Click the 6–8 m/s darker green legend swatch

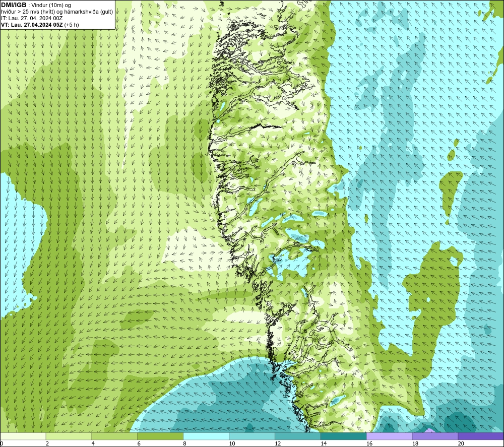tap(160, 436)
